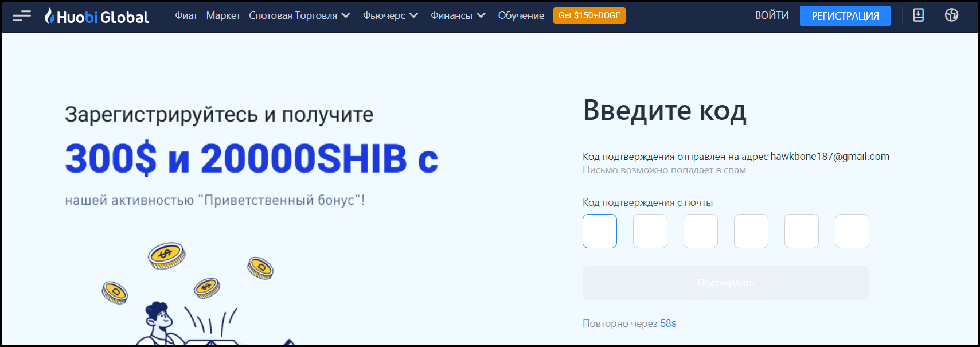Click the Приветственный бонус tagline text
Screen dimensions: 980x347
pos(215,200)
